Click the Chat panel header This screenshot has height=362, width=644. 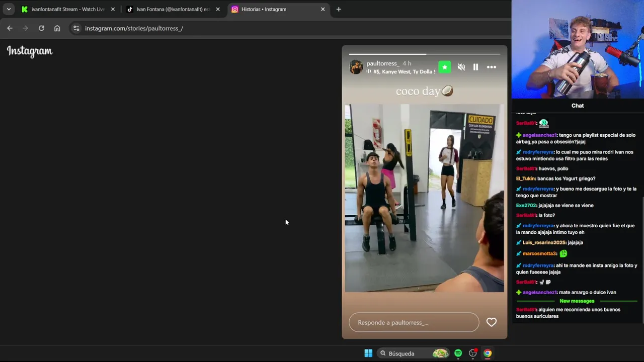click(578, 106)
